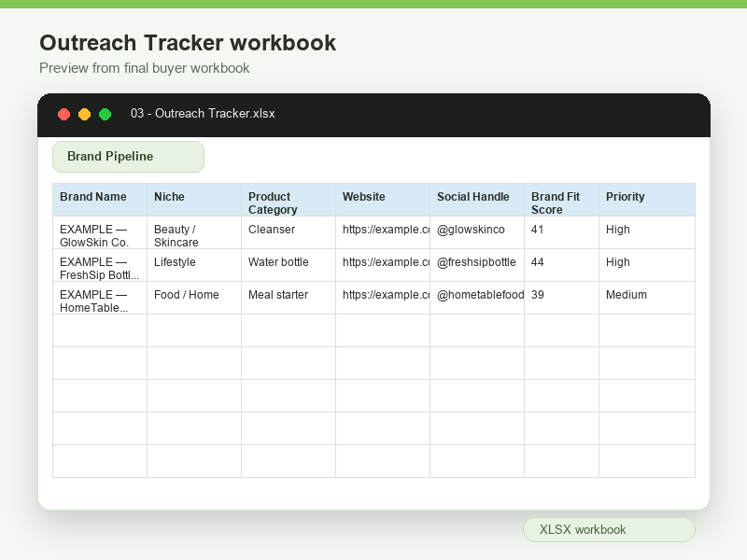747x560 pixels.
Task: Click the Beauty / Skincare niche cell
Action: point(194,232)
